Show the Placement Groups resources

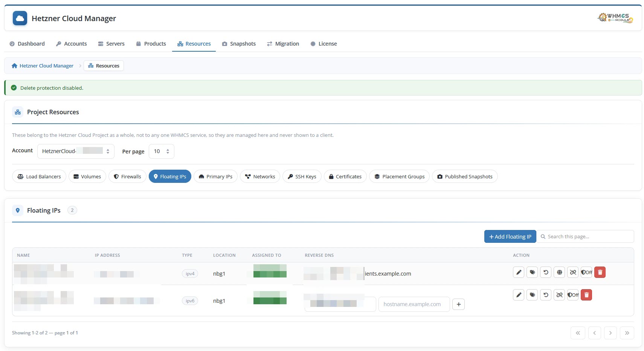pos(400,176)
